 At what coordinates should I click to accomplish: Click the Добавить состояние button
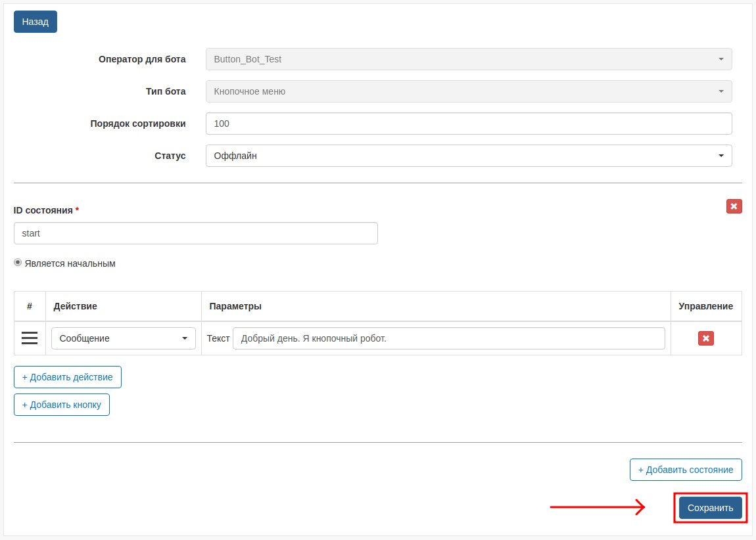(685, 470)
